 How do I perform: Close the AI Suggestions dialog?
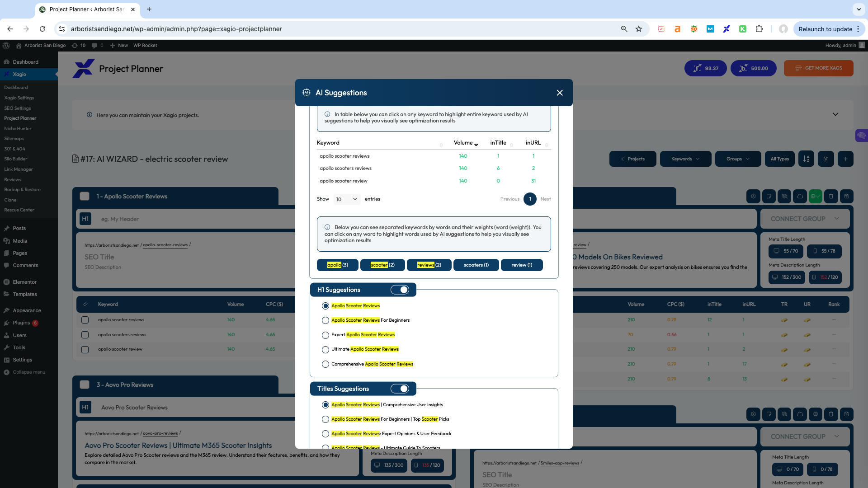point(560,93)
